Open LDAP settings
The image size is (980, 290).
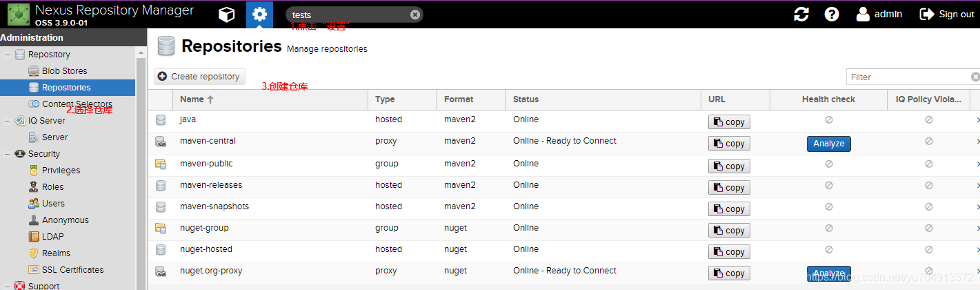(x=52, y=237)
